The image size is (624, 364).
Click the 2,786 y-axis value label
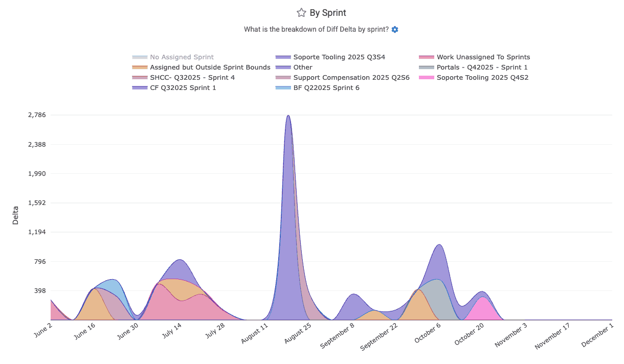[37, 115]
